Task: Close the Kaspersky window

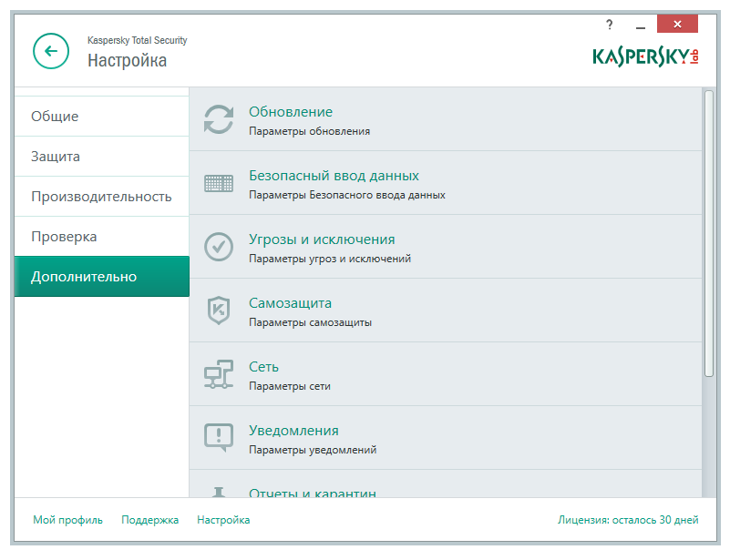Action: (677, 24)
